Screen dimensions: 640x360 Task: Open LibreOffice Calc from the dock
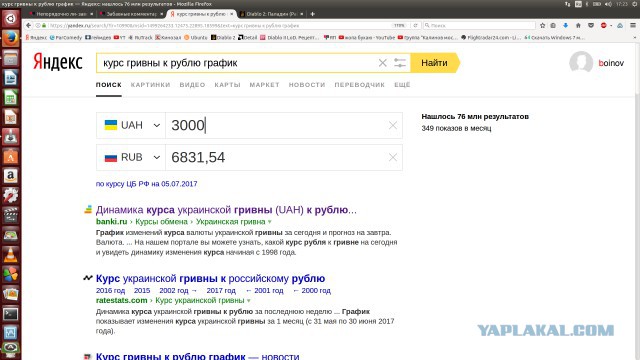tap(10, 98)
